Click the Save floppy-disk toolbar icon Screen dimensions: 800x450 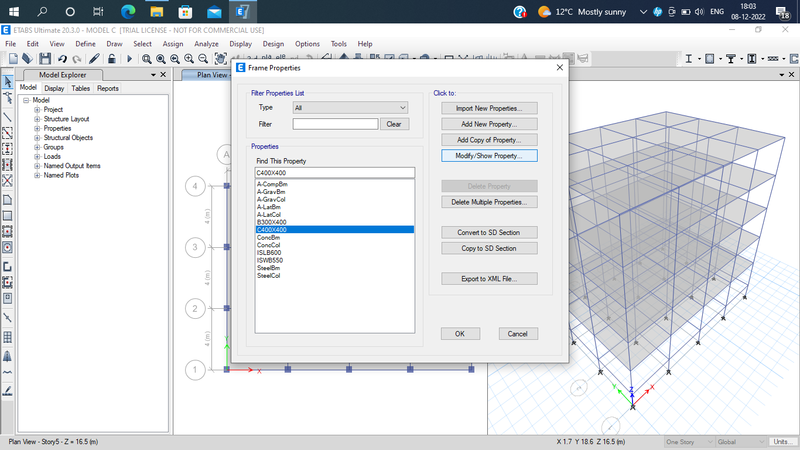click(x=45, y=59)
